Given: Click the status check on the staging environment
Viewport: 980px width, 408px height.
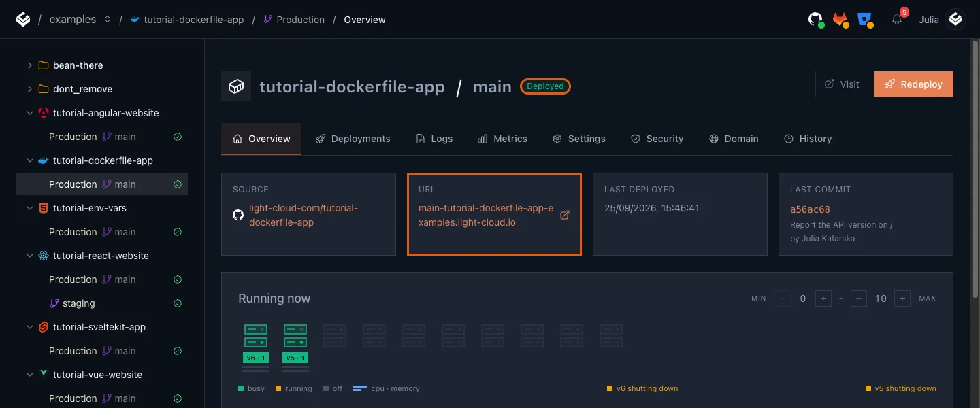Looking at the screenshot, I should (x=178, y=303).
